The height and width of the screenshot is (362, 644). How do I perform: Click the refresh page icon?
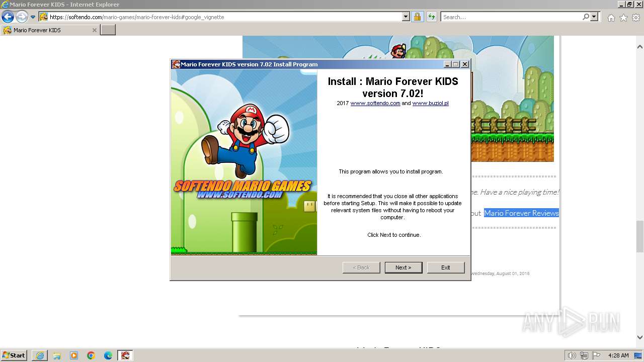[x=431, y=17]
